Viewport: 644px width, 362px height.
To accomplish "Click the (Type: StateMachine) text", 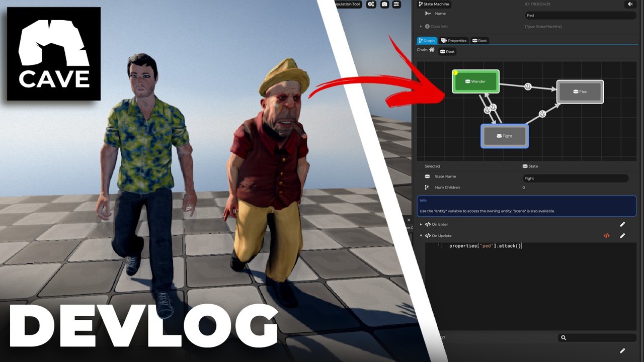I will tap(543, 26).
